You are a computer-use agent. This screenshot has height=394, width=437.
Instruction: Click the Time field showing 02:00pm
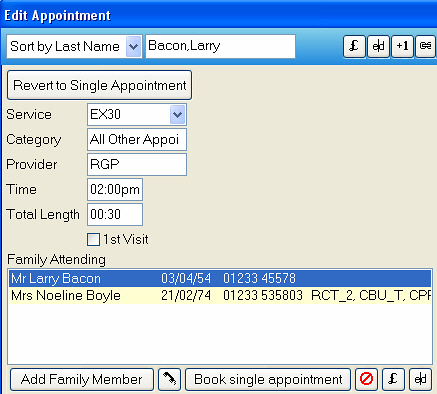[115, 189]
